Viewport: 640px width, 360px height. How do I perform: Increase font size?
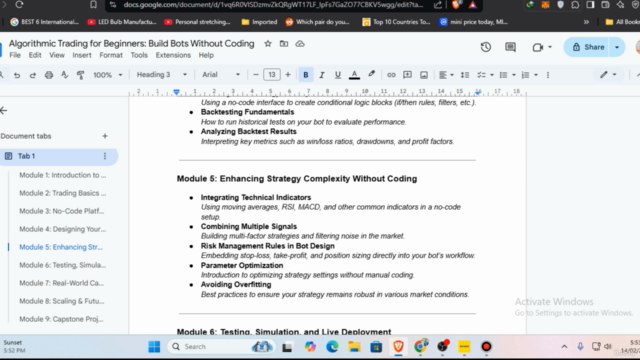[x=288, y=75]
